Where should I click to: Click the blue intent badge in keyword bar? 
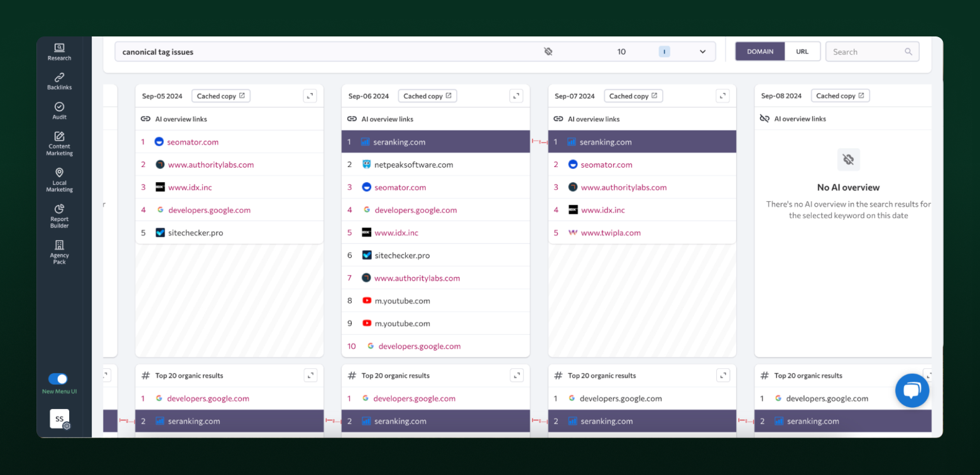[x=664, y=52]
